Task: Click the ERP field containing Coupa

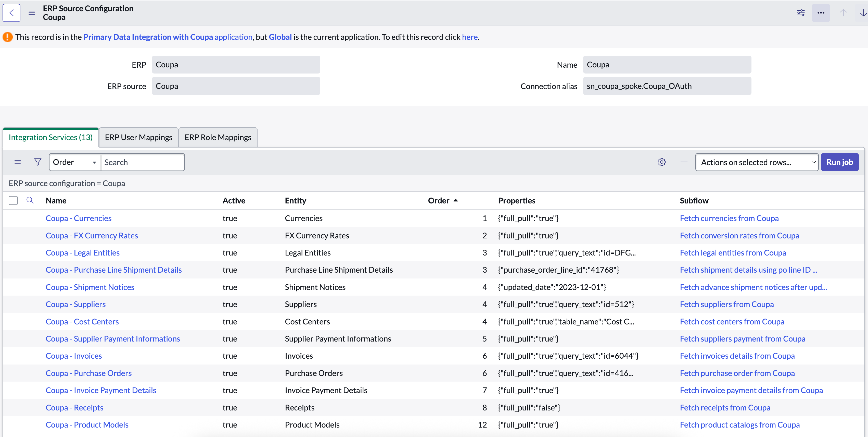Action: click(236, 64)
